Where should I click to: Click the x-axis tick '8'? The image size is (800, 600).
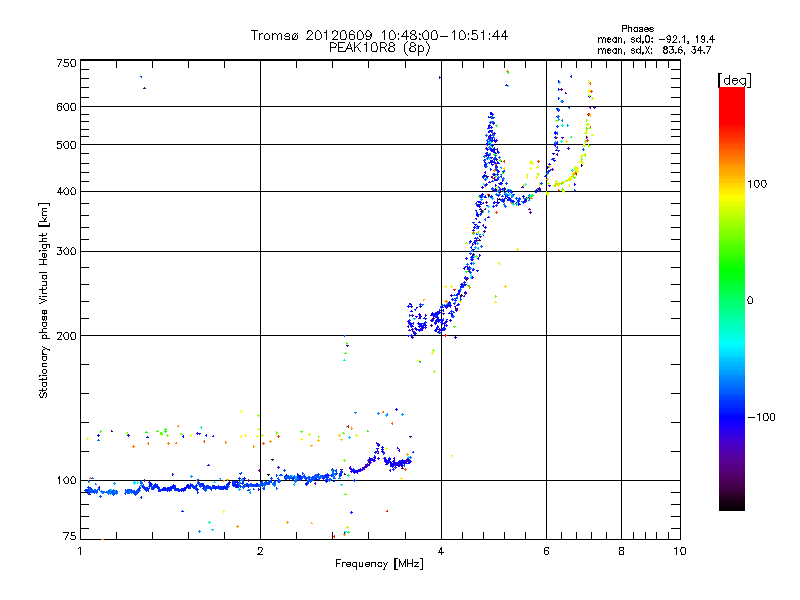pyautogui.click(x=621, y=551)
